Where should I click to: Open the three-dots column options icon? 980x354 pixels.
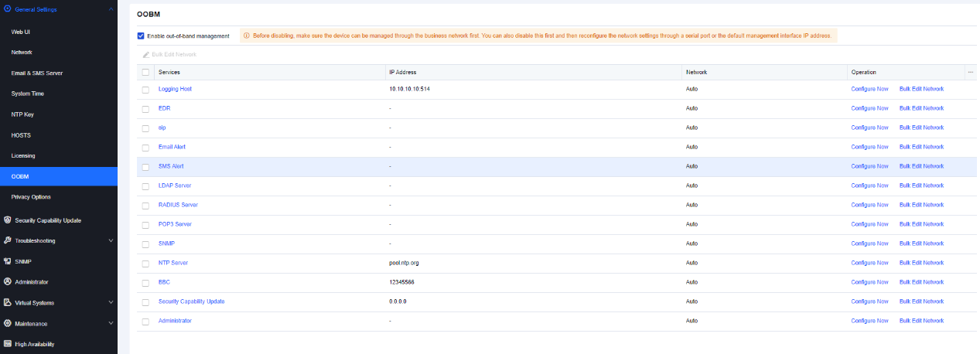[x=970, y=72]
